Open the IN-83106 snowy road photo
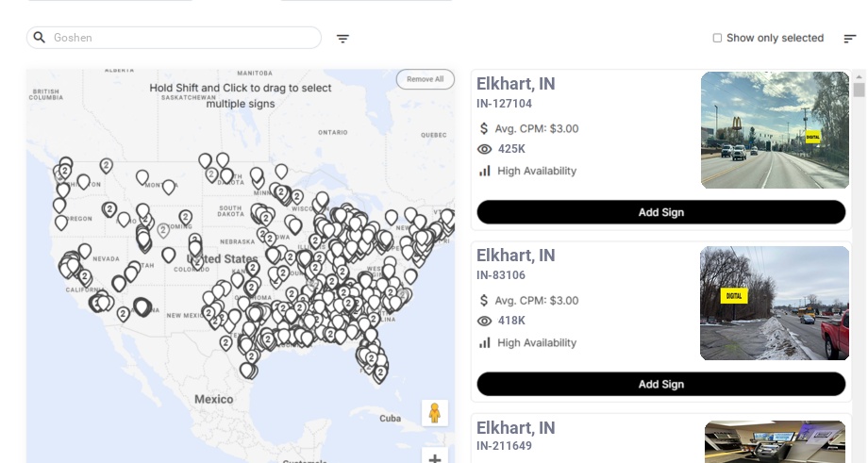Image resolution: width=868 pixels, height=463 pixels. click(x=775, y=303)
